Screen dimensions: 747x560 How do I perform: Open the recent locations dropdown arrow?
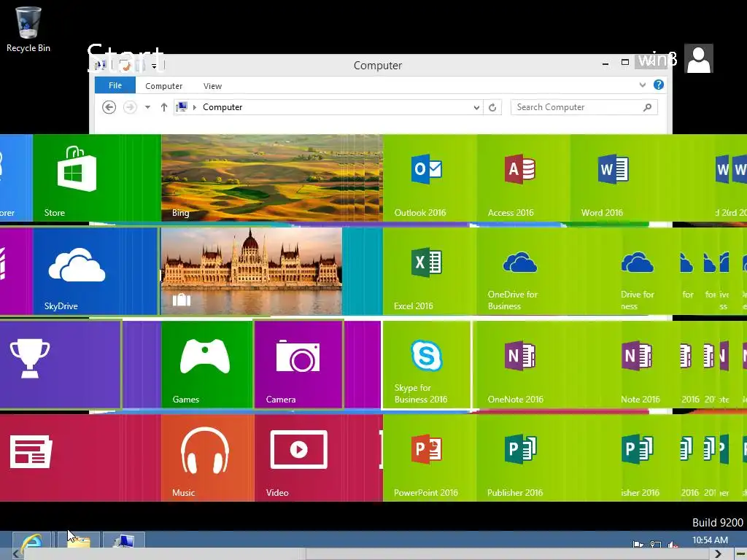click(147, 107)
